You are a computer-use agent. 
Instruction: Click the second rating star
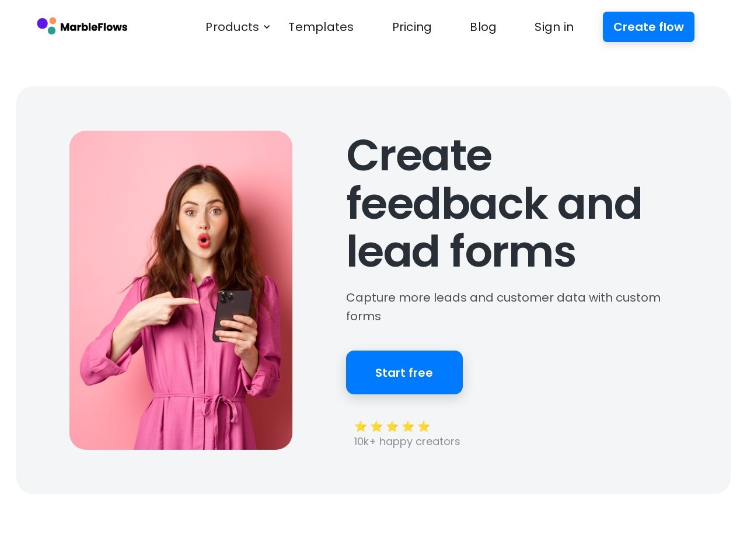click(376, 426)
